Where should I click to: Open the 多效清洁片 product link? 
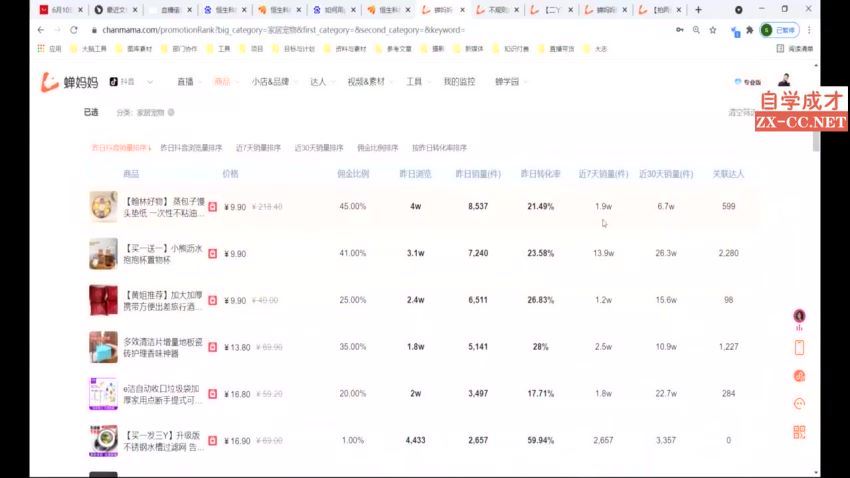[163, 347]
